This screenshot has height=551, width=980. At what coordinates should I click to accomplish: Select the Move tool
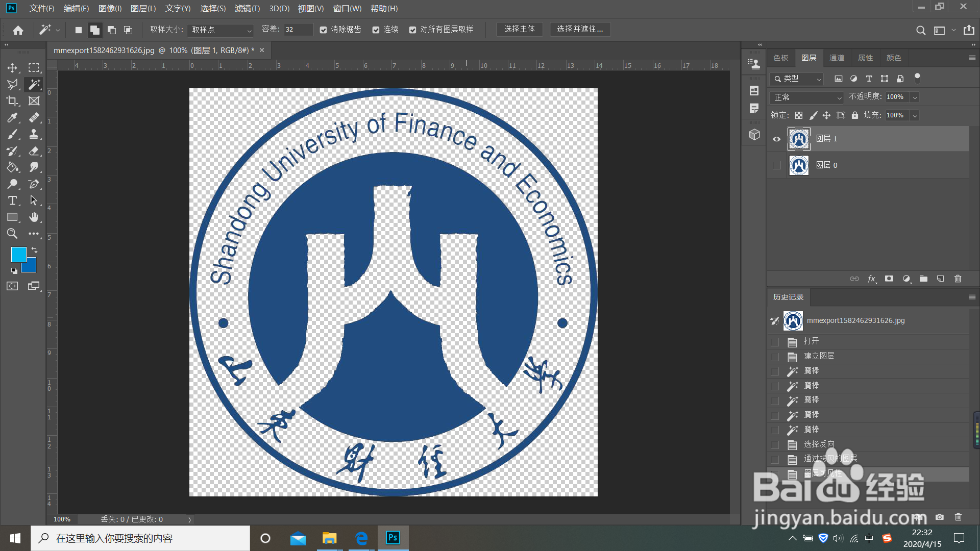(12, 68)
